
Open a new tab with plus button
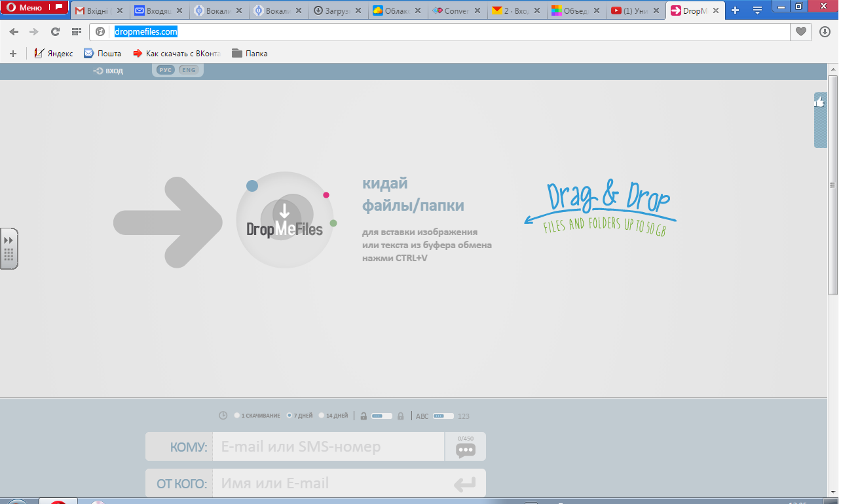pyautogui.click(x=736, y=10)
